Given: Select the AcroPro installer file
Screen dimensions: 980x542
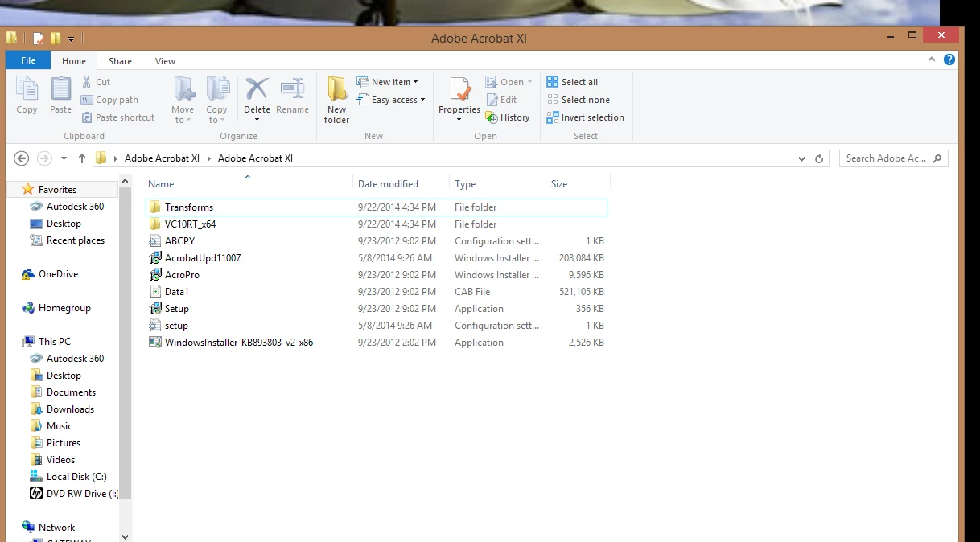Looking at the screenshot, I should 376,275.
